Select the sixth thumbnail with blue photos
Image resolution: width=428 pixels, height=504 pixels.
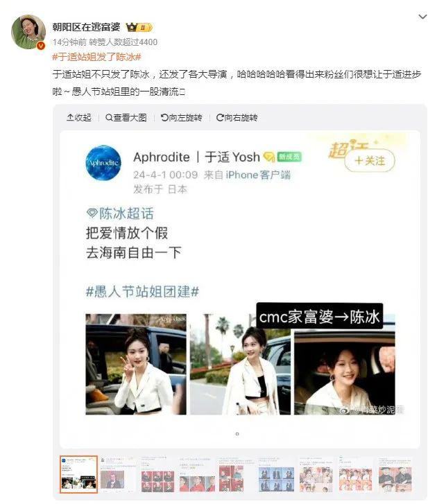277,474
